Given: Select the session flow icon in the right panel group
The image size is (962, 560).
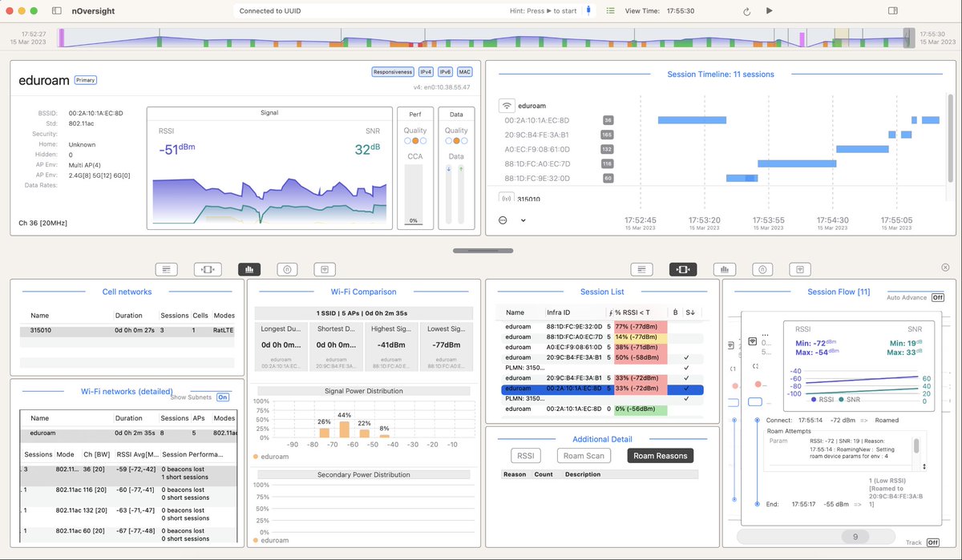Looking at the screenshot, I should tap(682, 269).
